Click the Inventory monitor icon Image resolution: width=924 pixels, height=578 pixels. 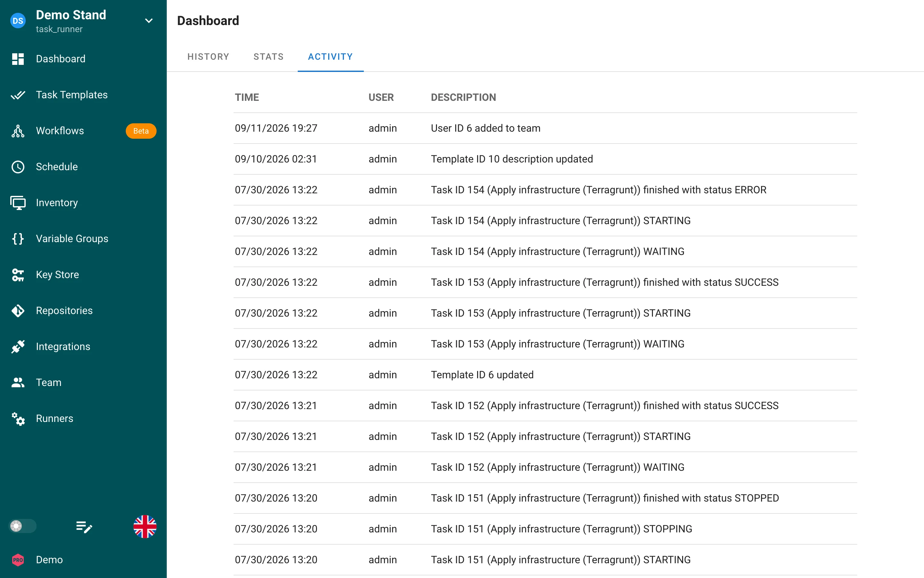(18, 203)
